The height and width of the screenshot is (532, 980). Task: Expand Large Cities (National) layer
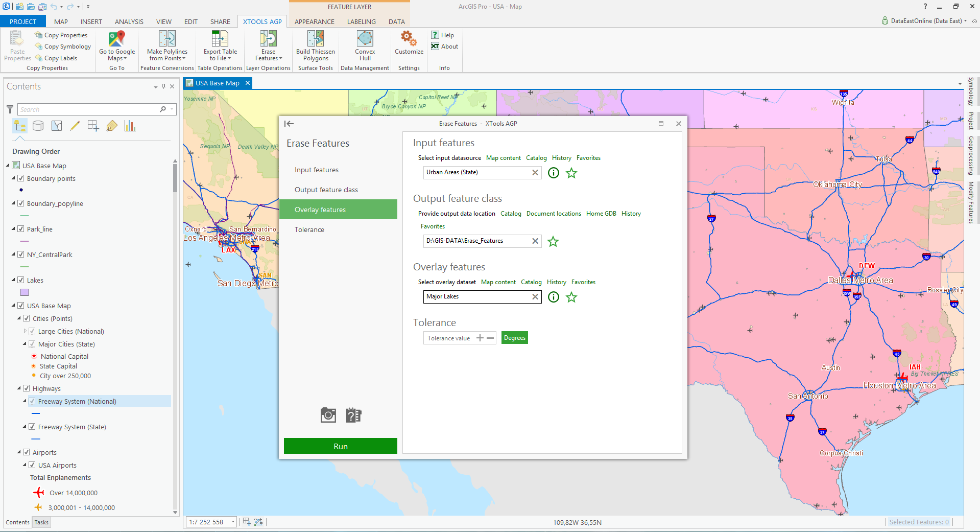pyautogui.click(x=25, y=331)
